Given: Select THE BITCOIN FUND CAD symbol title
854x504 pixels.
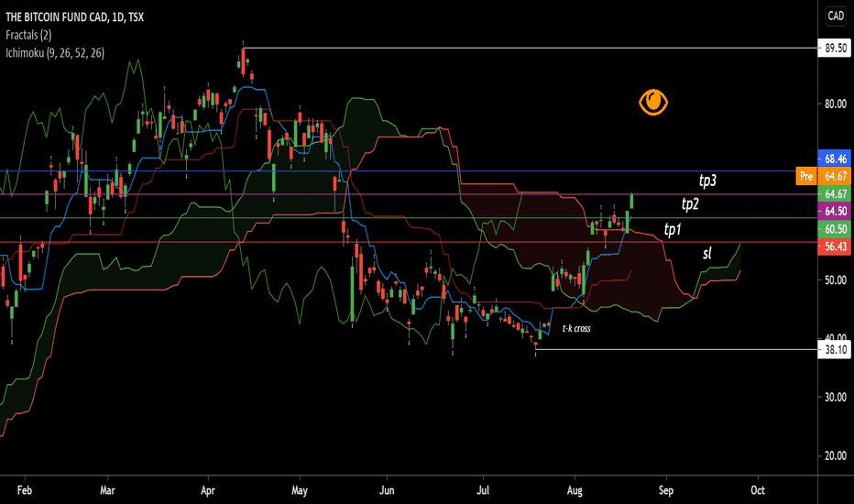Looking at the screenshot, I should click(74, 16).
